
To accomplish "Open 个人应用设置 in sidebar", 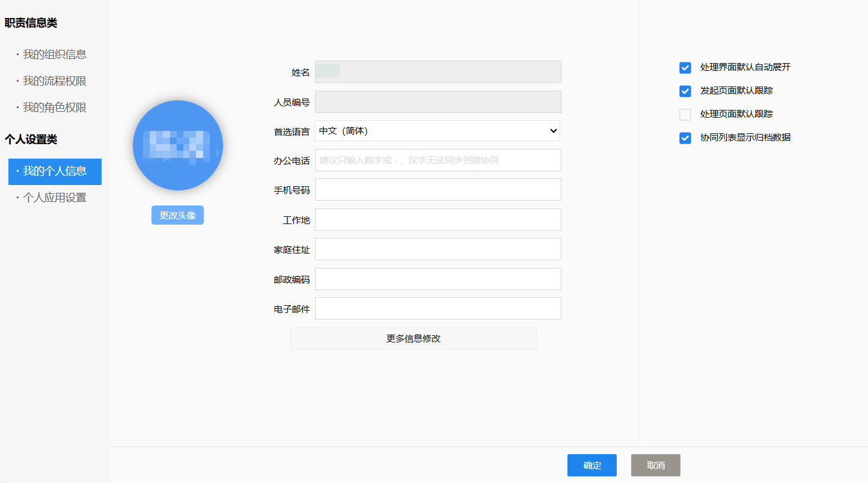I will (54, 198).
